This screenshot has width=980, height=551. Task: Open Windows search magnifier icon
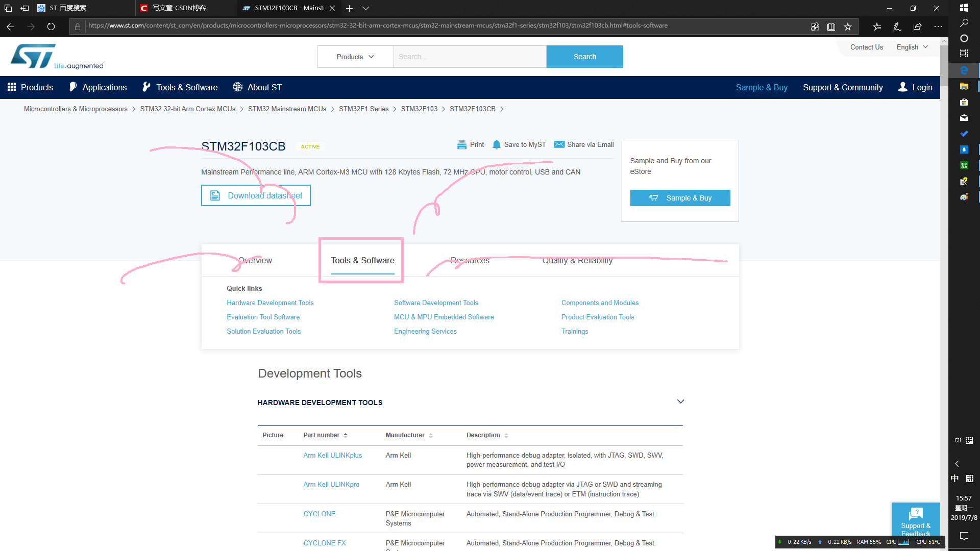[964, 23]
